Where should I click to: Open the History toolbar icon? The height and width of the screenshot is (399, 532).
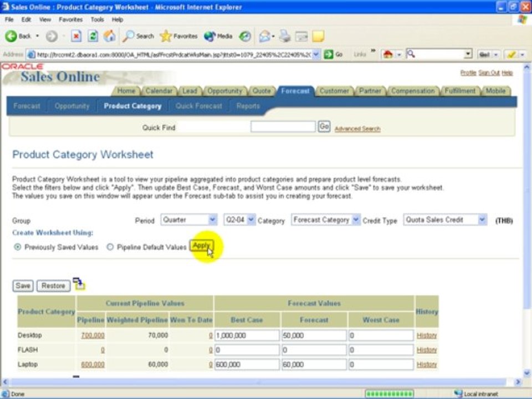245,36
